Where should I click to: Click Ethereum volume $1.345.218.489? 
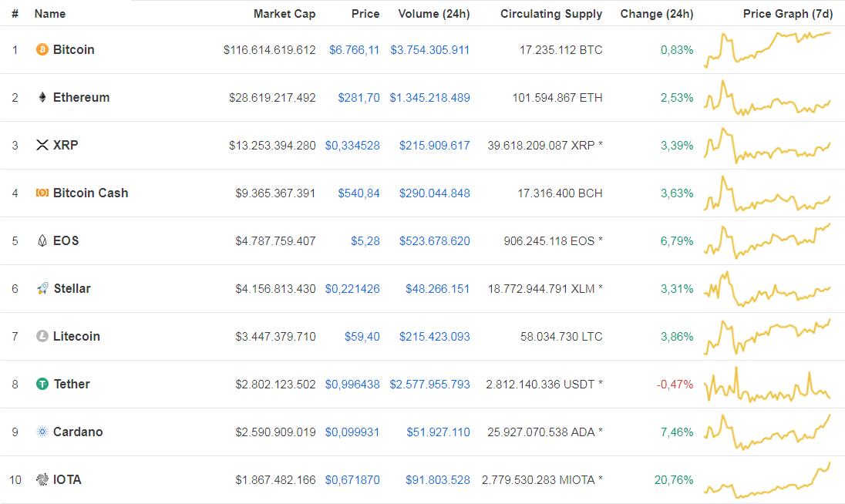point(430,98)
